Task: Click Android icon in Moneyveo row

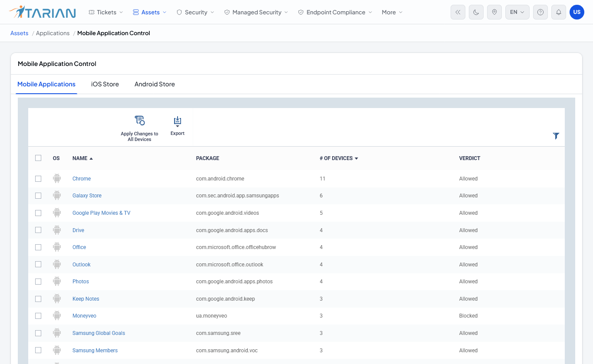Action: click(57, 315)
